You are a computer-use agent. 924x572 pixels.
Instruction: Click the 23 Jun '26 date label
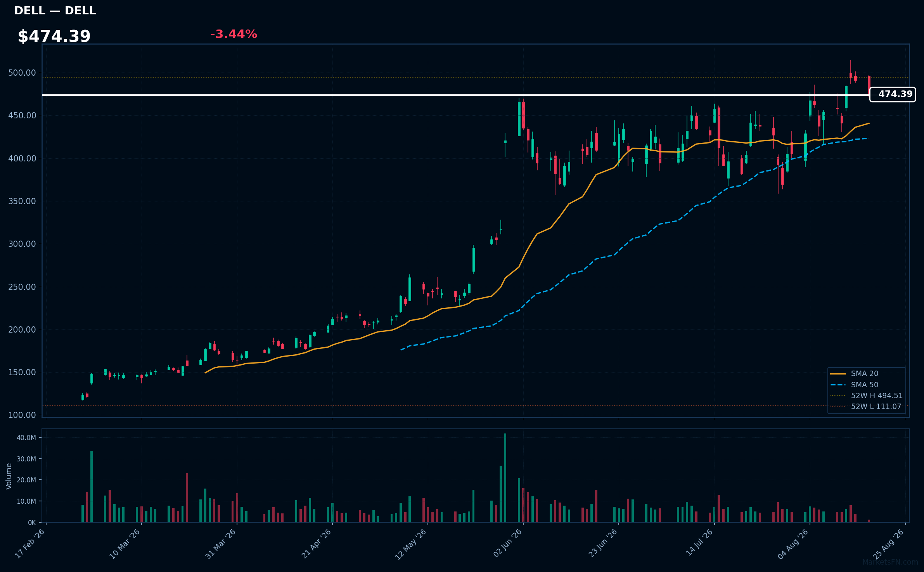coord(603,543)
